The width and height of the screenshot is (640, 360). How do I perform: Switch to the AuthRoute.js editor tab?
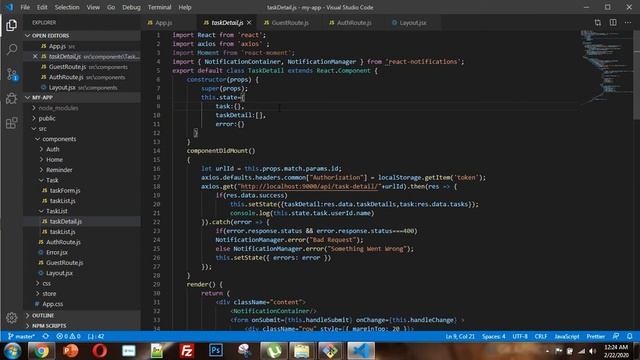(x=353, y=23)
